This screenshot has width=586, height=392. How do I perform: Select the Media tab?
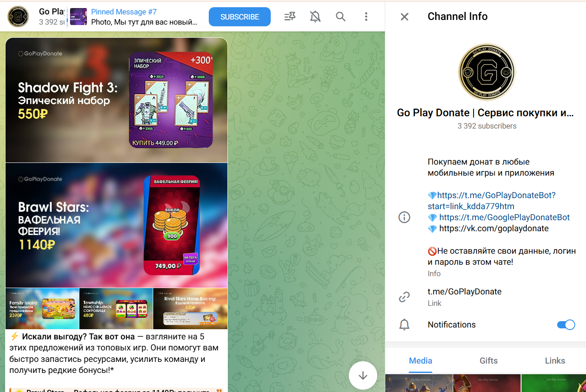421,361
